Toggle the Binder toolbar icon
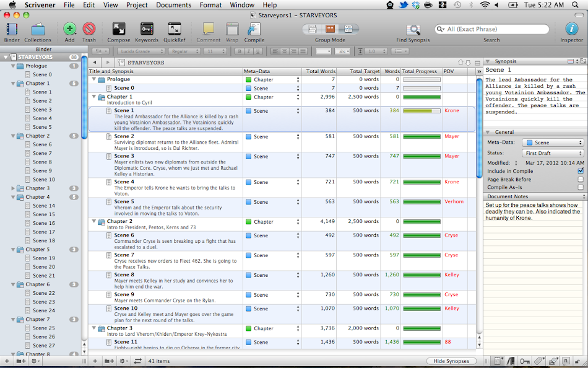 12,29
